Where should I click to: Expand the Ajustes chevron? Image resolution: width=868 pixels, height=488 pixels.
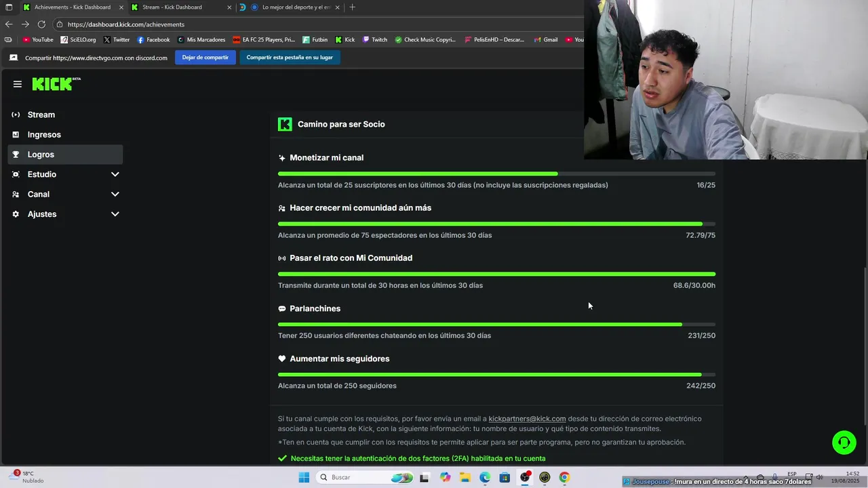tap(115, 214)
